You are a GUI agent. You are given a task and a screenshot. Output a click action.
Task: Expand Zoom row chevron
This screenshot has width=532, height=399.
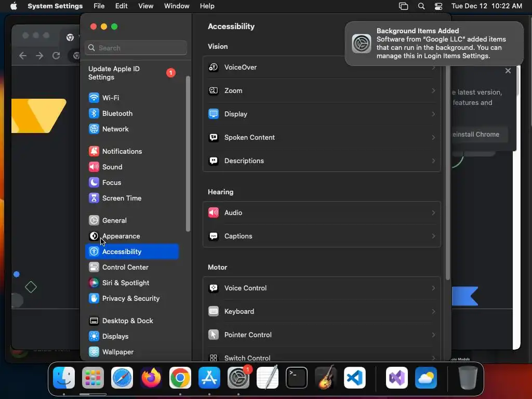tap(433, 90)
